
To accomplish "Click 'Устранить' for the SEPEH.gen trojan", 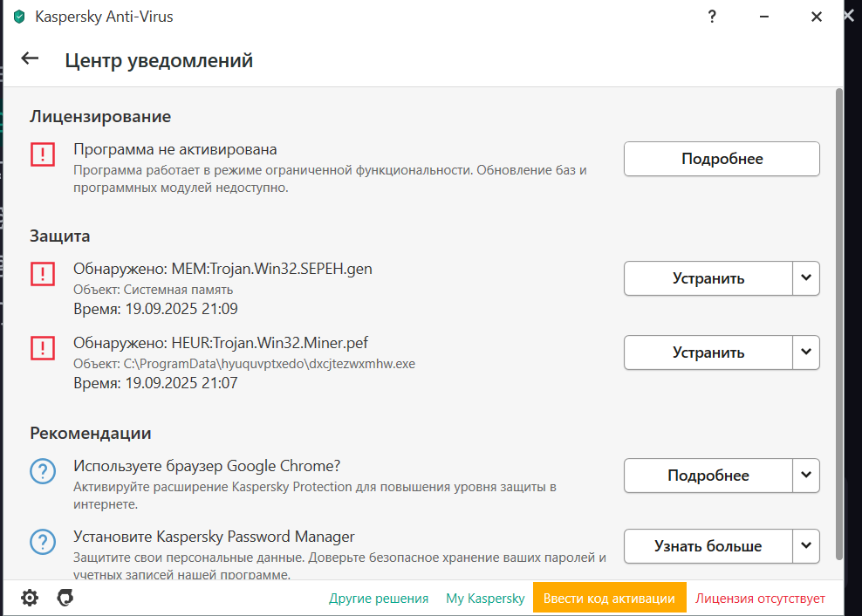I will [x=708, y=278].
